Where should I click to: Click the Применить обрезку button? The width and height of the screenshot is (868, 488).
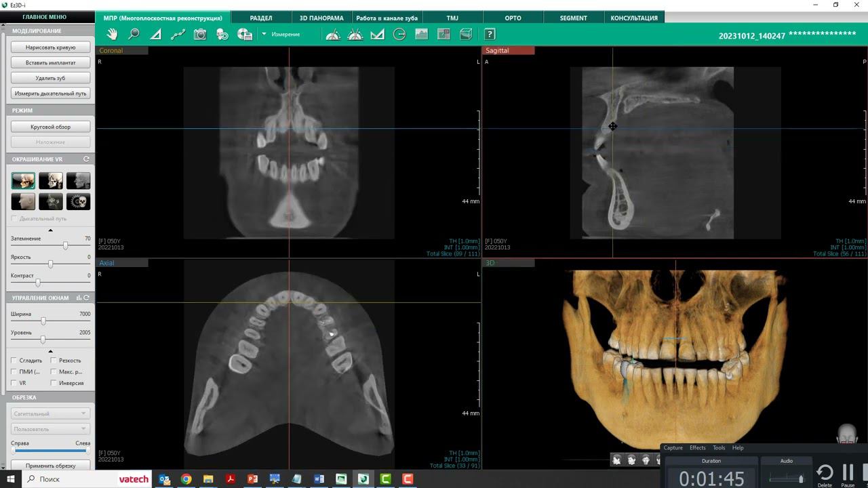pyautogui.click(x=50, y=466)
